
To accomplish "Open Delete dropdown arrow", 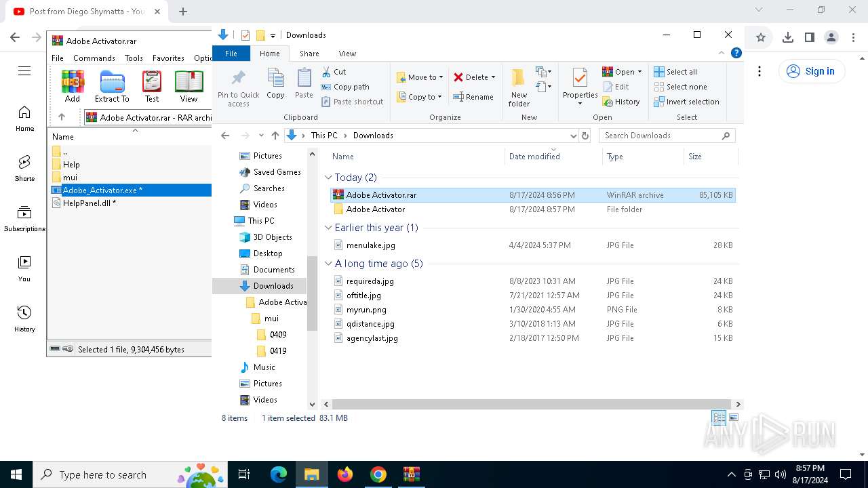I will click(493, 77).
